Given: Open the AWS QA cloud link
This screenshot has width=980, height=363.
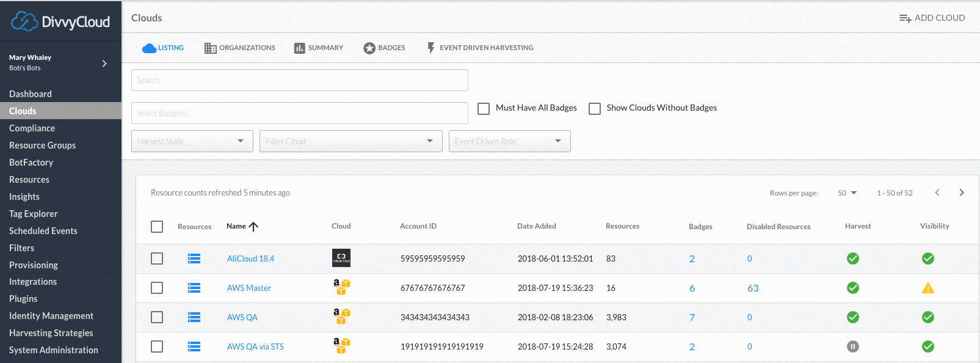Looking at the screenshot, I should coord(242,317).
